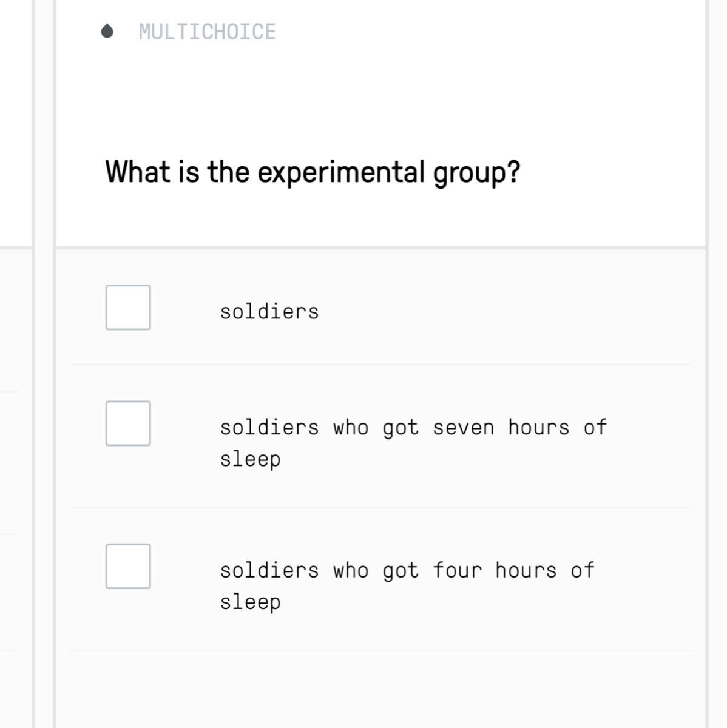Select the "soldiers" answer text
Viewport: 727px width, 728px height.
[269, 312]
